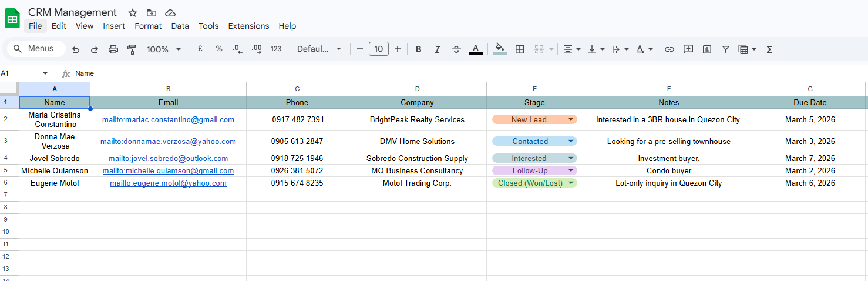
Task: Click the font size field
Action: (379, 49)
